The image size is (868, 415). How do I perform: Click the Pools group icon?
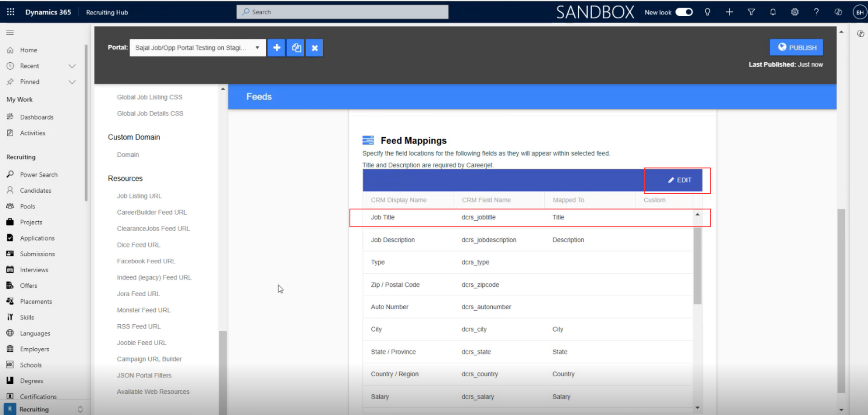pos(10,206)
